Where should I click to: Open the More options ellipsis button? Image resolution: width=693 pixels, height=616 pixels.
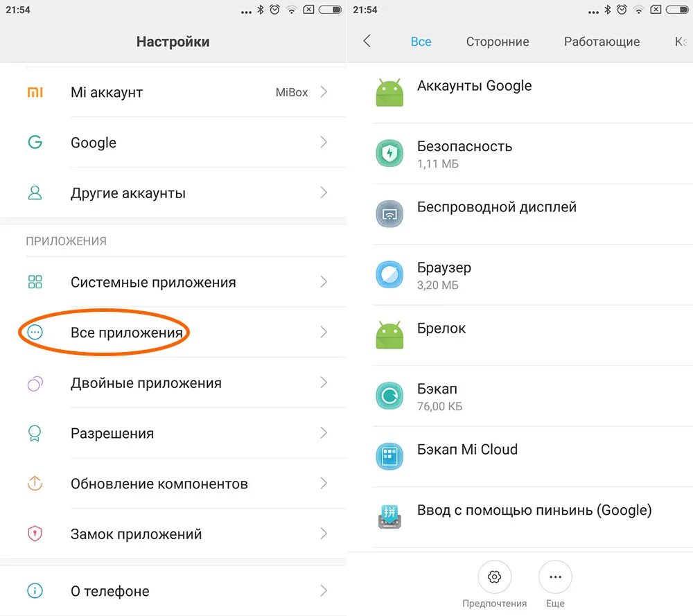(555, 577)
